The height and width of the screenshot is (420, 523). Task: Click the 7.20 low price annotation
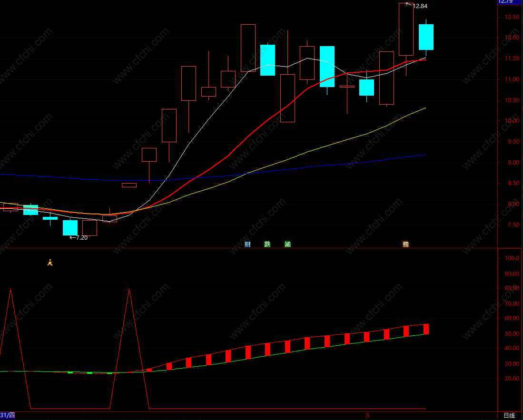point(82,238)
